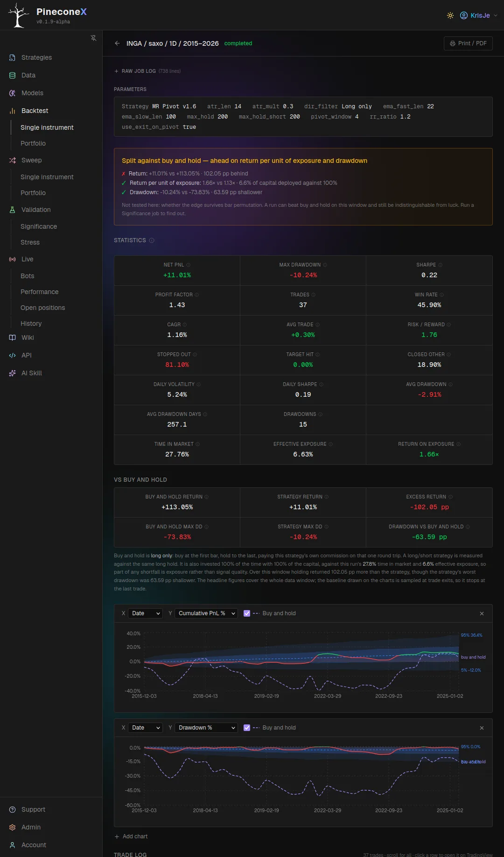
Task: Click the Statistics info icon
Action: [x=152, y=240]
